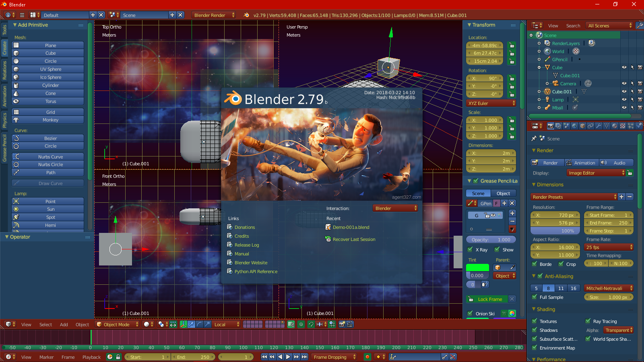Open the 3D view Add menu

click(x=64, y=324)
